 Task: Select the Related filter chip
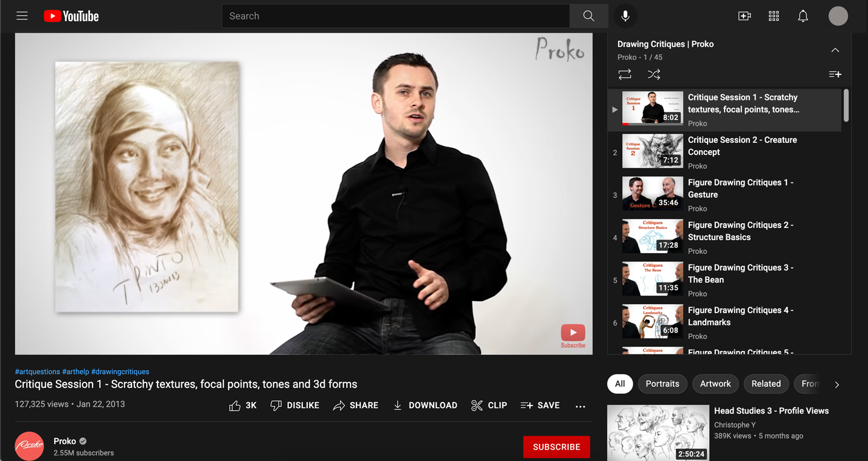coord(766,384)
